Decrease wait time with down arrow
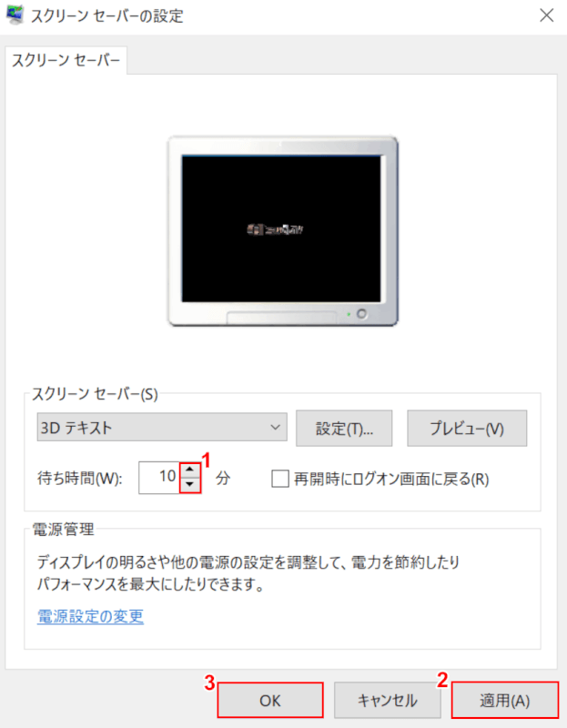 click(x=190, y=485)
